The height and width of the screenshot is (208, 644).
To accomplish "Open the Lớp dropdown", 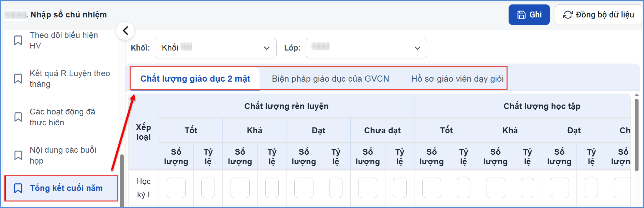I will point(366,48).
